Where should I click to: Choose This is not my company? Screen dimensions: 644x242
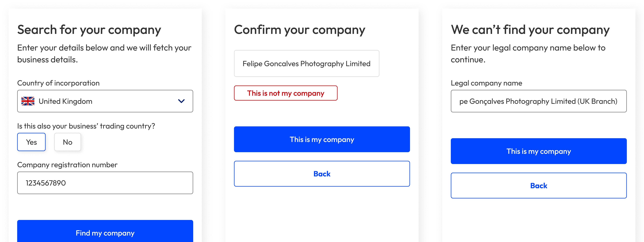pyautogui.click(x=286, y=93)
